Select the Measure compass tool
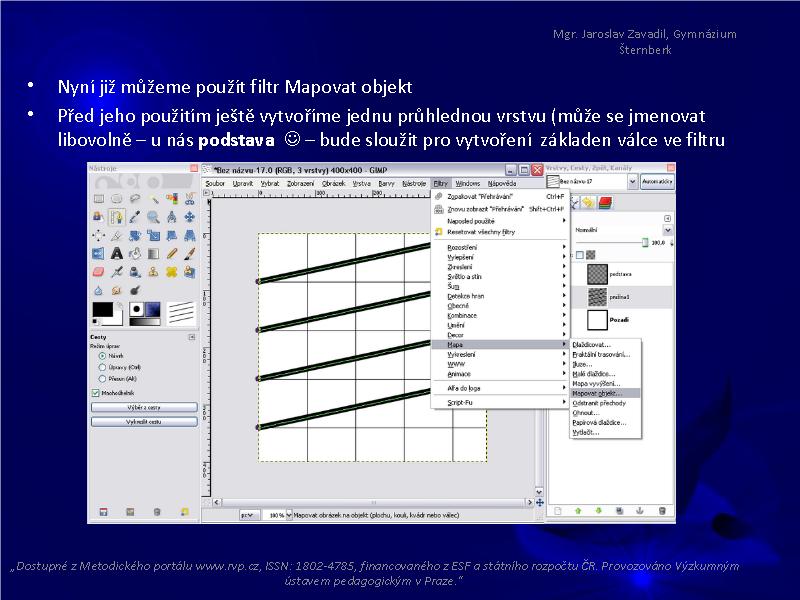The height and width of the screenshot is (600, 800). (171, 217)
